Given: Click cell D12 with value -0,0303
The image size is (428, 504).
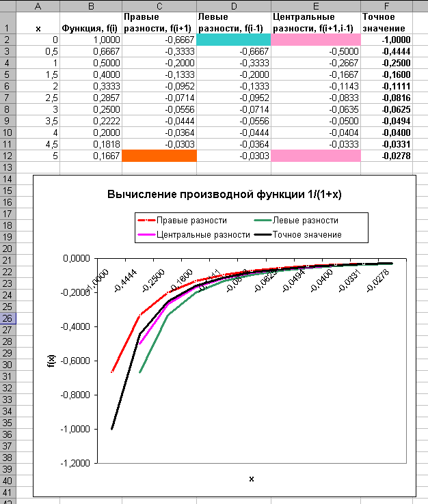Looking at the screenshot, I should click(x=234, y=156).
